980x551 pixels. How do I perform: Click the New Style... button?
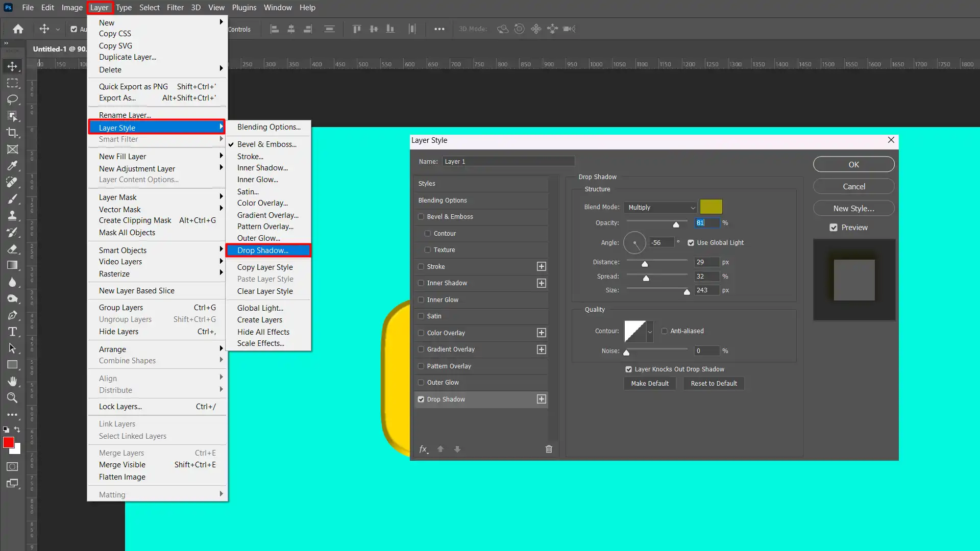coord(853,208)
